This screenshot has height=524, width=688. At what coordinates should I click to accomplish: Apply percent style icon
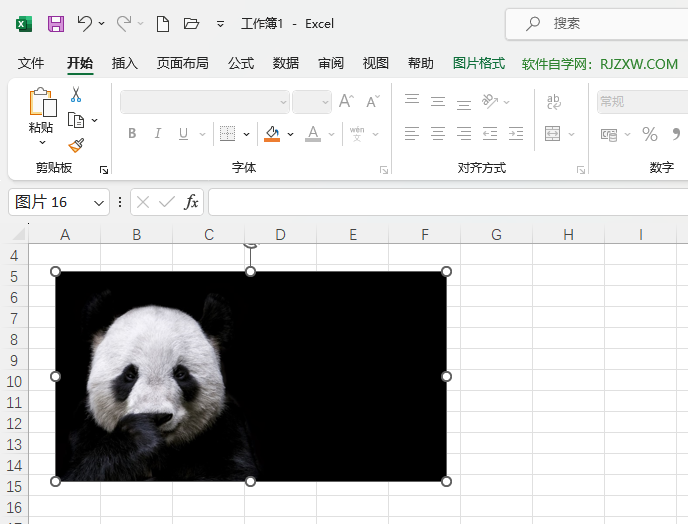coord(649,134)
